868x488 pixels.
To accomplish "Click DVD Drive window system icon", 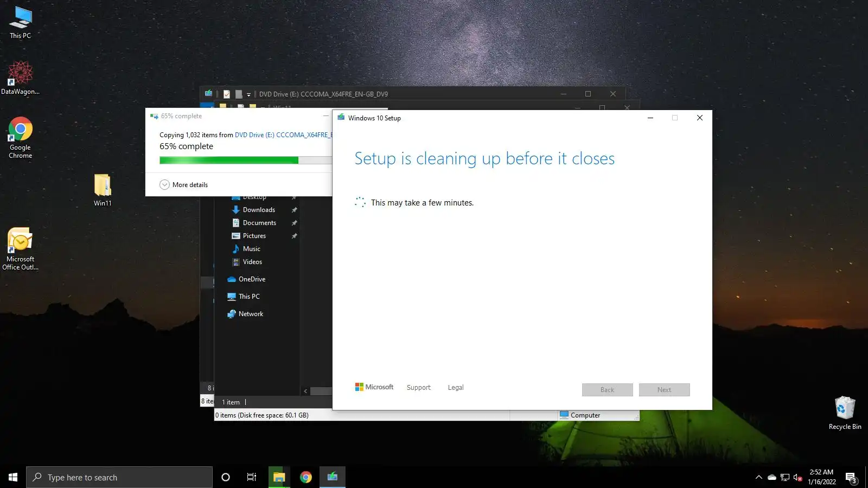I will coord(208,94).
